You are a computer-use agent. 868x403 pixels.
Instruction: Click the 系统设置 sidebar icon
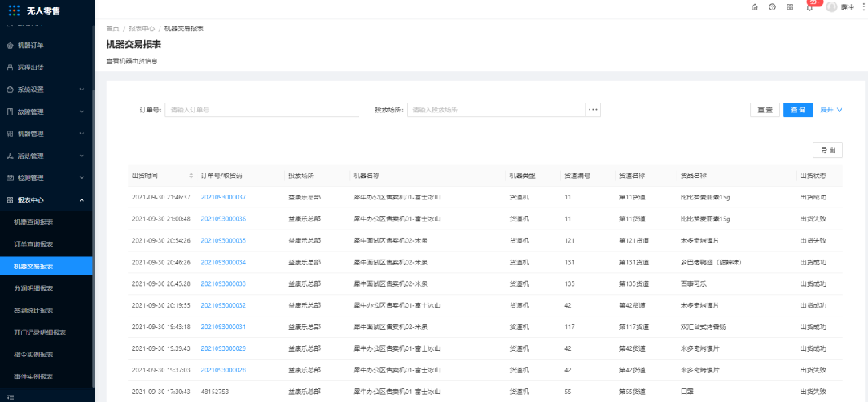pos(10,90)
